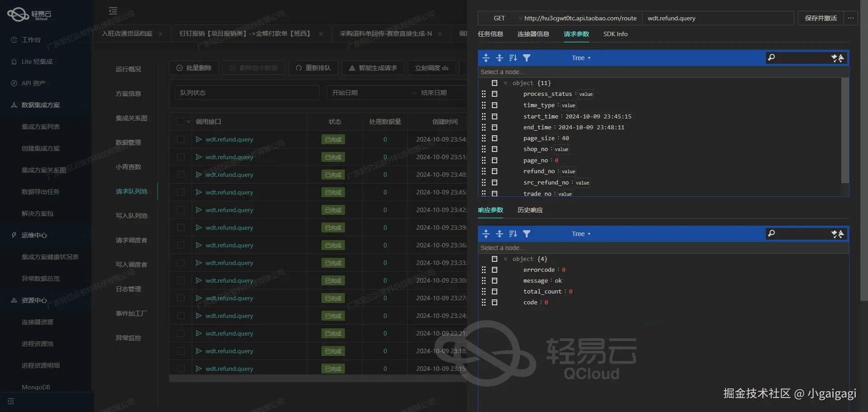The width and height of the screenshot is (868, 412).
Task: Check the row created at 2024-10-09 23:42
Action: (x=181, y=210)
